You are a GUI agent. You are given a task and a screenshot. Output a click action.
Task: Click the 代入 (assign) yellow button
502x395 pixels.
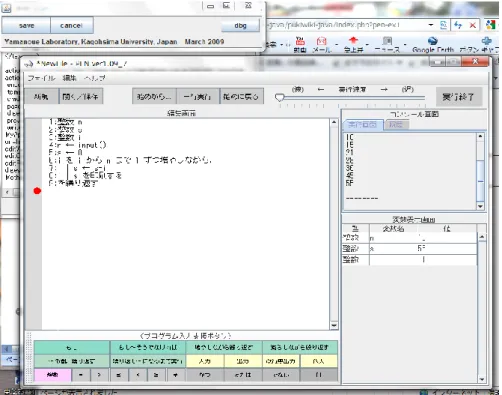[x=319, y=361]
